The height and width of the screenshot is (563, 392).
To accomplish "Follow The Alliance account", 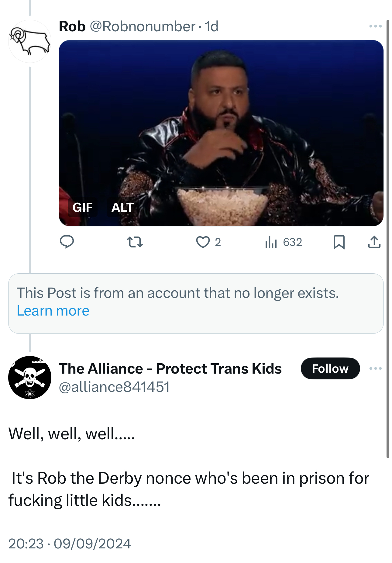I will [x=330, y=368].
